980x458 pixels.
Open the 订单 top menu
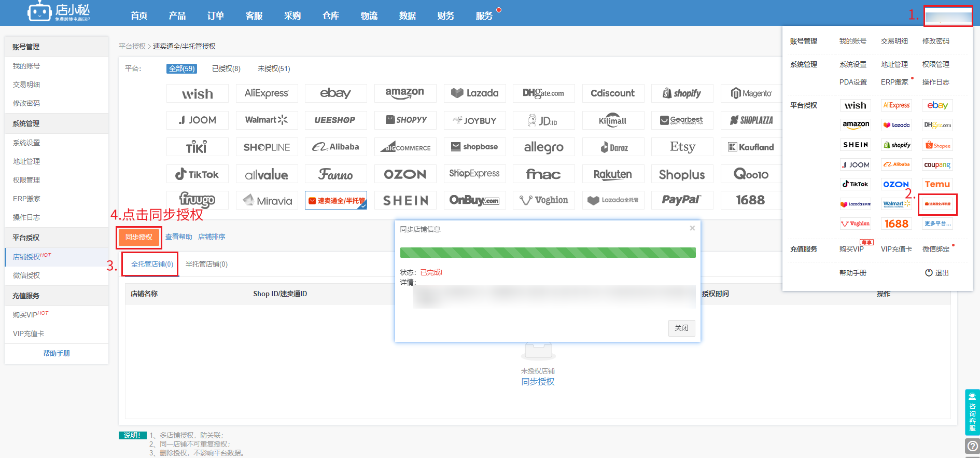click(x=216, y=16)
